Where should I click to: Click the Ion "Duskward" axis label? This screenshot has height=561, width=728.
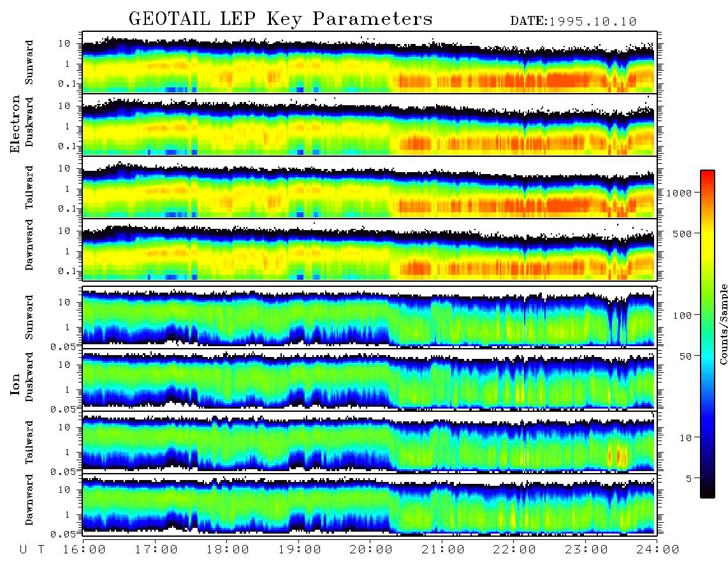click(29, 377)
